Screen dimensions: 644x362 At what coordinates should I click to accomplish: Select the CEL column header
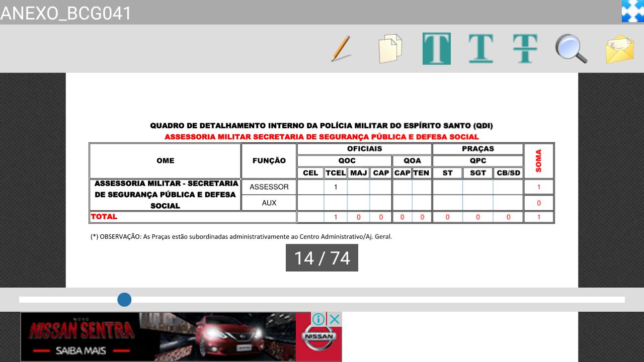click(310, 173)
